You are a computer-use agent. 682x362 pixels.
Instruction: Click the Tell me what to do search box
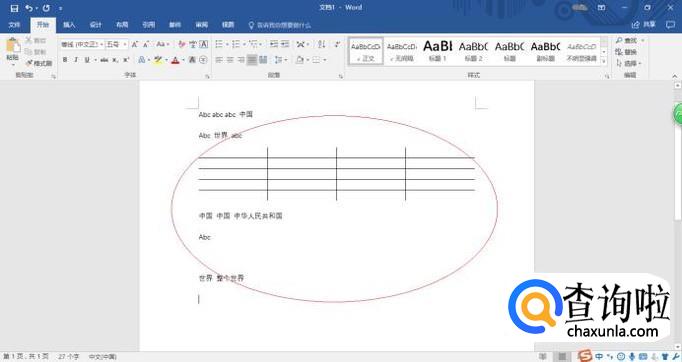coord(280,25)
